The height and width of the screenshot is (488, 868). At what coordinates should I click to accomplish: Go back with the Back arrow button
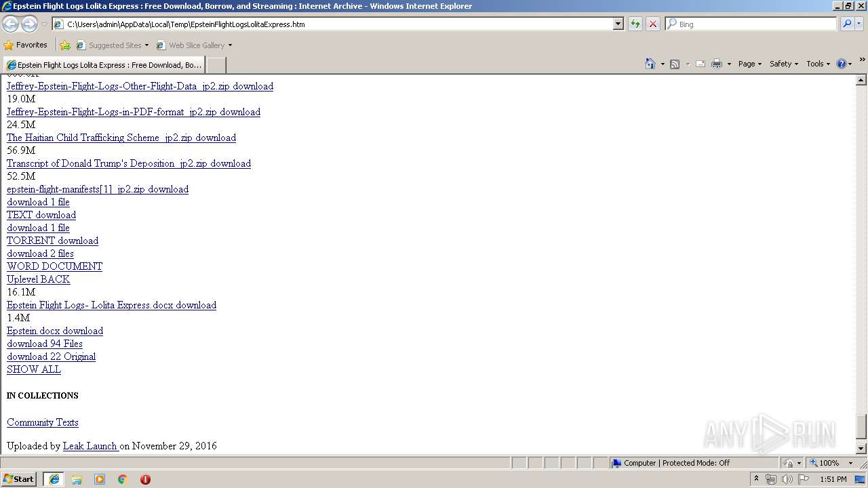point(10,24)
